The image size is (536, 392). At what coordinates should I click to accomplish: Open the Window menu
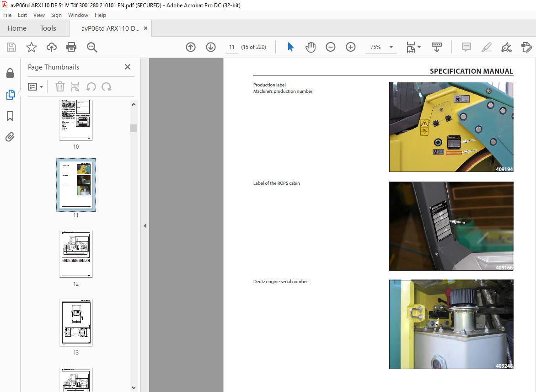pos(78,15)
